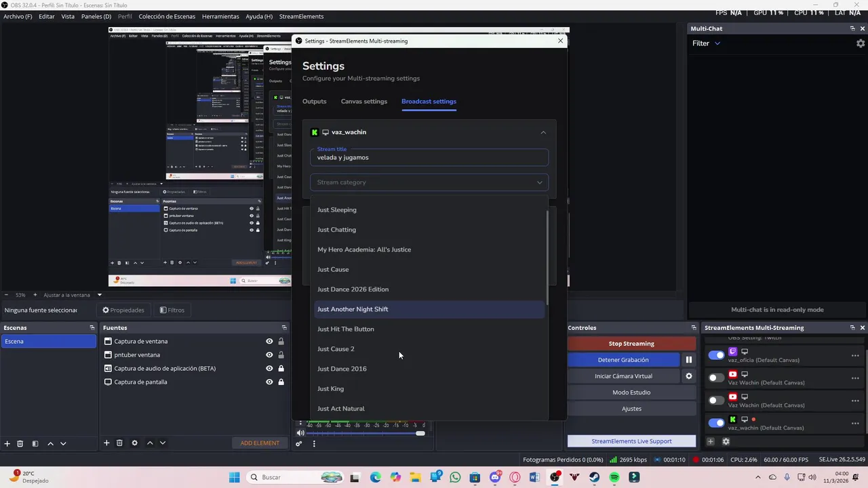This screenshot has height=488, width=868.
Task: Add a new source in Fuentes panel
Action: click(x=106, y=443)
